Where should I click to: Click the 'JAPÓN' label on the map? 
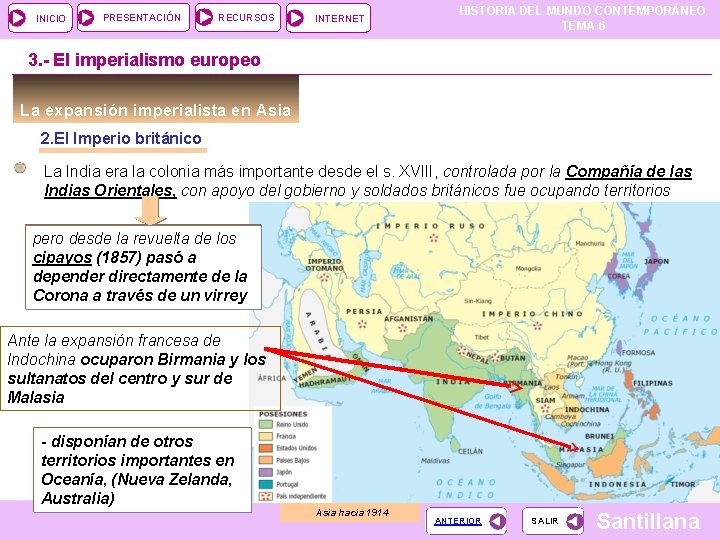pos(657,261)
